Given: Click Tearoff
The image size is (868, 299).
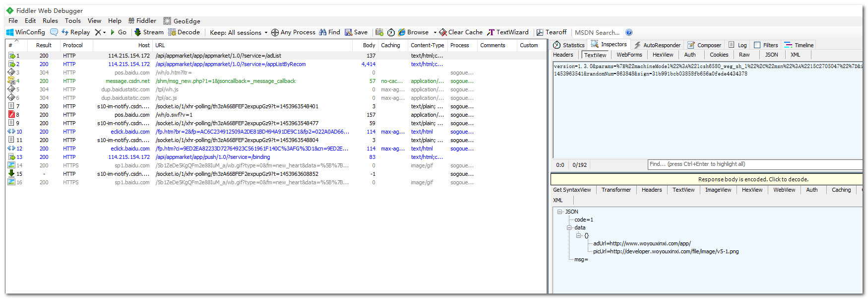Looking at the screenshot, I should 552,32.
